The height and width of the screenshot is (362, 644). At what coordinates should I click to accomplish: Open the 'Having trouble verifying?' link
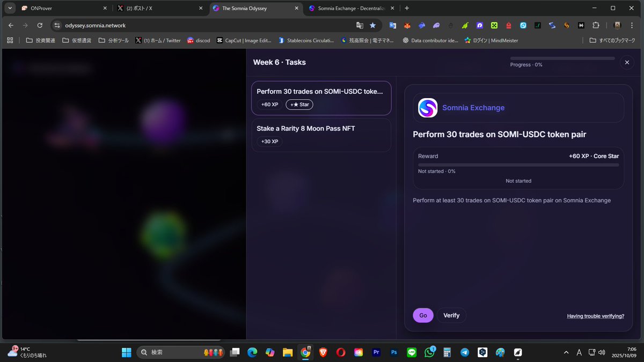(595, 316)
